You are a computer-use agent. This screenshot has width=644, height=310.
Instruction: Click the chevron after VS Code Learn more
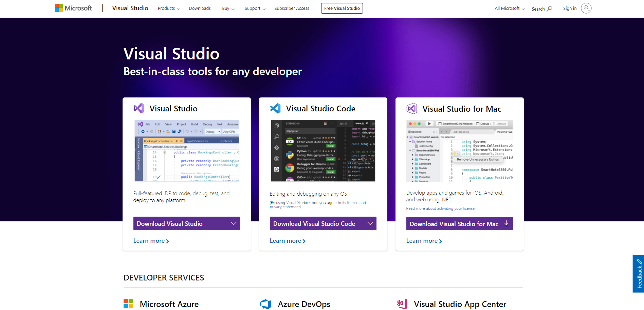click(x=304, y=241)
